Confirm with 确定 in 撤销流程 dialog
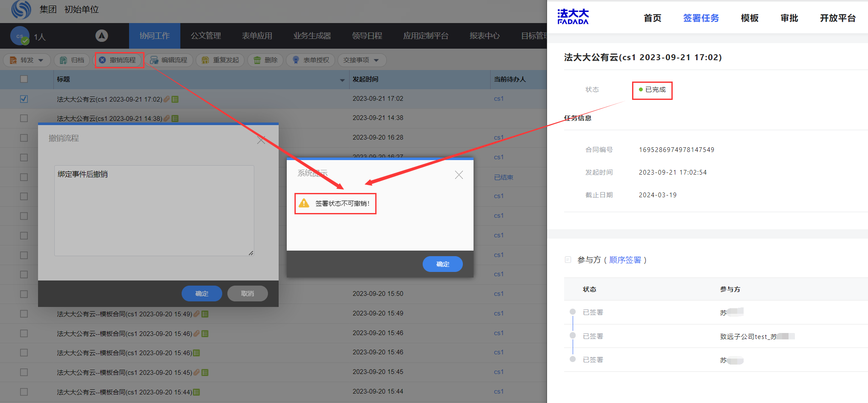 click(202, 293)
